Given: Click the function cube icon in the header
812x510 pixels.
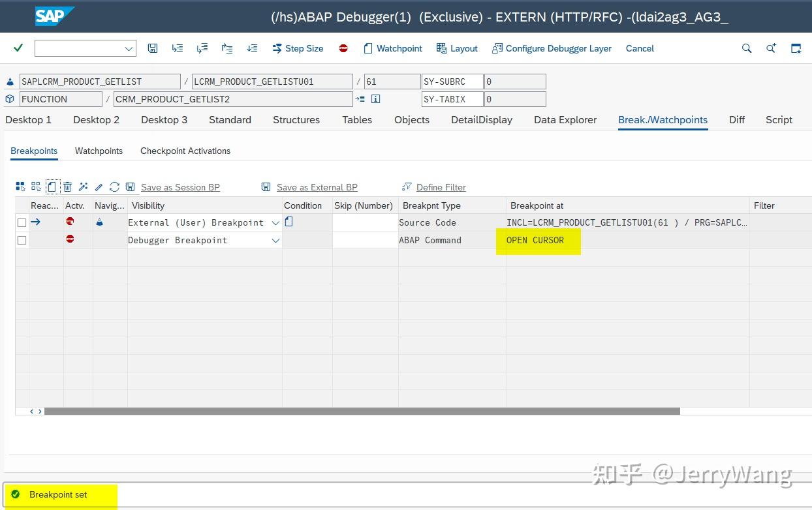Looking at the screenshot, I should (10, 99).
